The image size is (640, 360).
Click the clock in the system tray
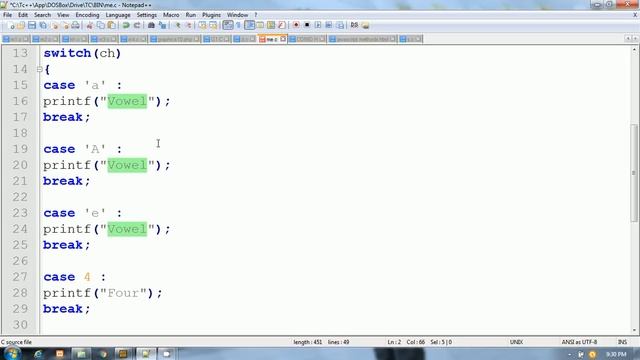616,354
